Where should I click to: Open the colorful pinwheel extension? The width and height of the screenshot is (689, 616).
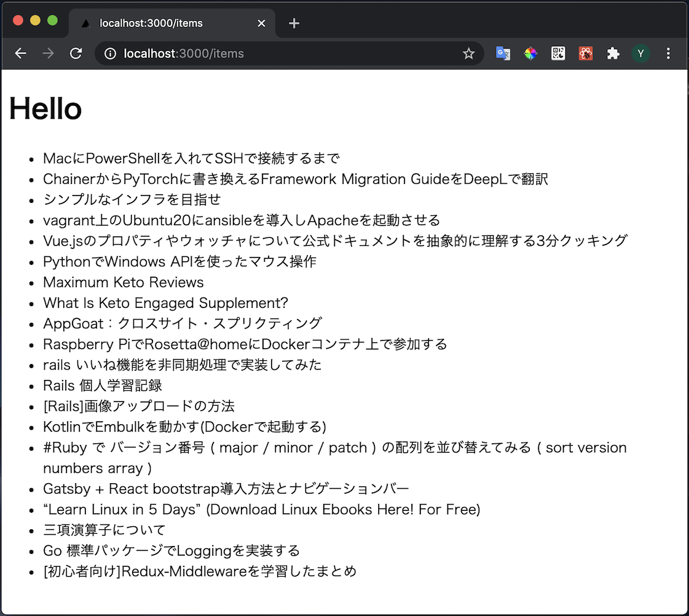click(530, 53)
